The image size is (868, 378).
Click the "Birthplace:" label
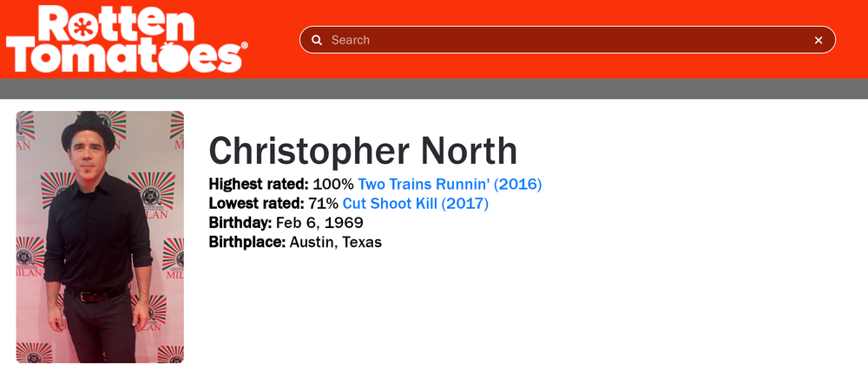point(247,242)
